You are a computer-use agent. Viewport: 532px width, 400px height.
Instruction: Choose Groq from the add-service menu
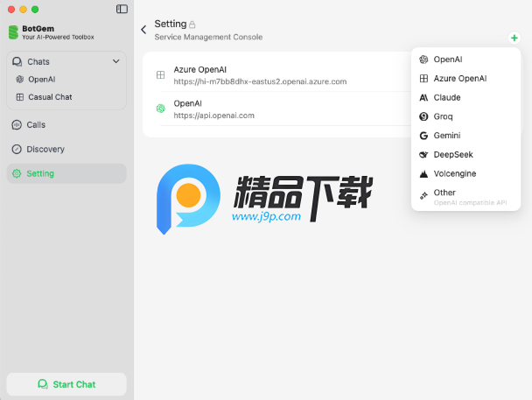pos(465,116)
